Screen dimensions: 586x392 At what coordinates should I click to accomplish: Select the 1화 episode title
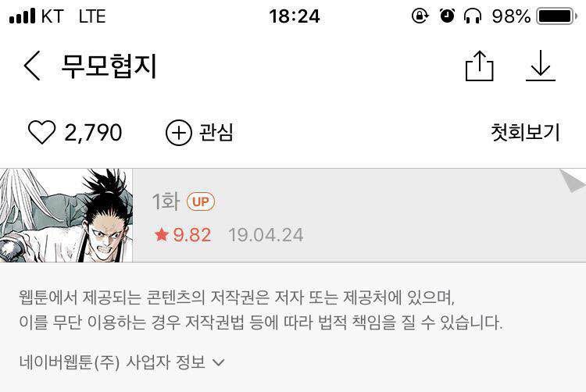click(166, 201)
